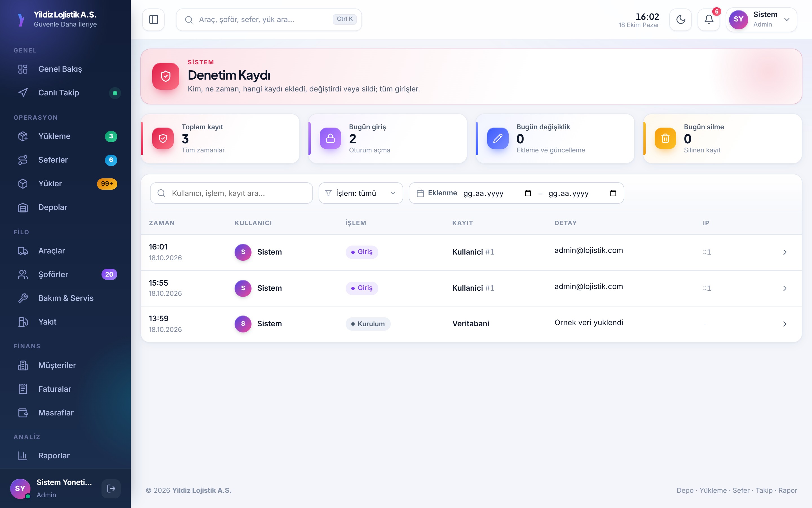Go to Canlı Takip page
Screen dimensions: 812x508
pos(65,93)
